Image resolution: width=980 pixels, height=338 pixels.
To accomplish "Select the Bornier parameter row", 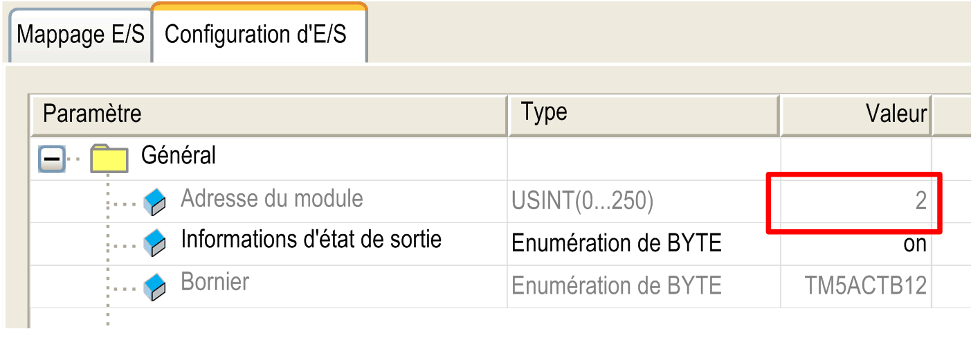I will 215,283.
